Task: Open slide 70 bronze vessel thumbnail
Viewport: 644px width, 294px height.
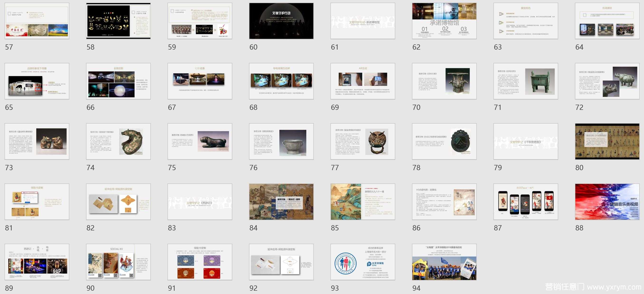Action: click(444, 81)
